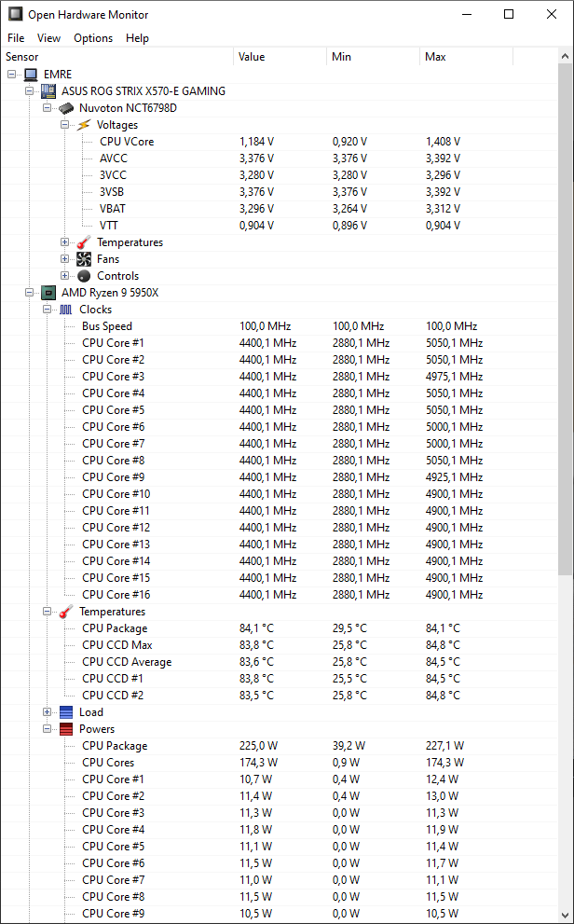Click the CPU Temperatures thermometer icon

[66, 612]
